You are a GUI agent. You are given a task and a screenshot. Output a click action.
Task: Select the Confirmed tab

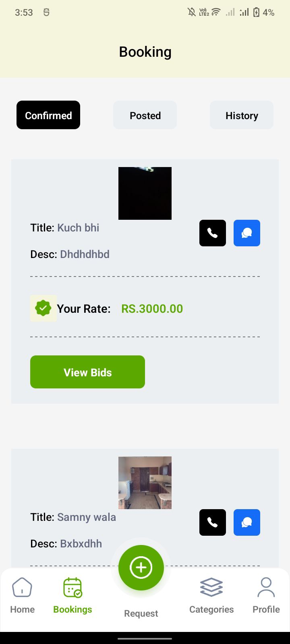coord(48,116)
